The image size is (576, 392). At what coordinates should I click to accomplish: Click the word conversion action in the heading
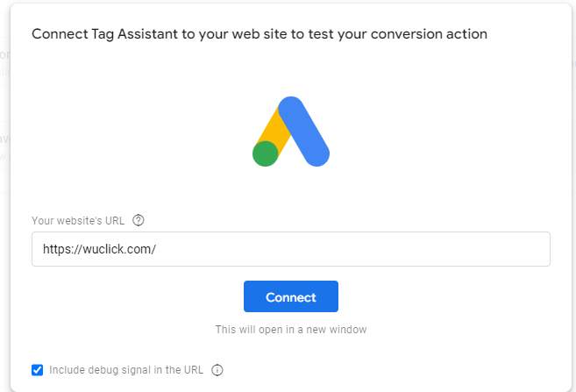pyautogui.click(x=429, y=34)
